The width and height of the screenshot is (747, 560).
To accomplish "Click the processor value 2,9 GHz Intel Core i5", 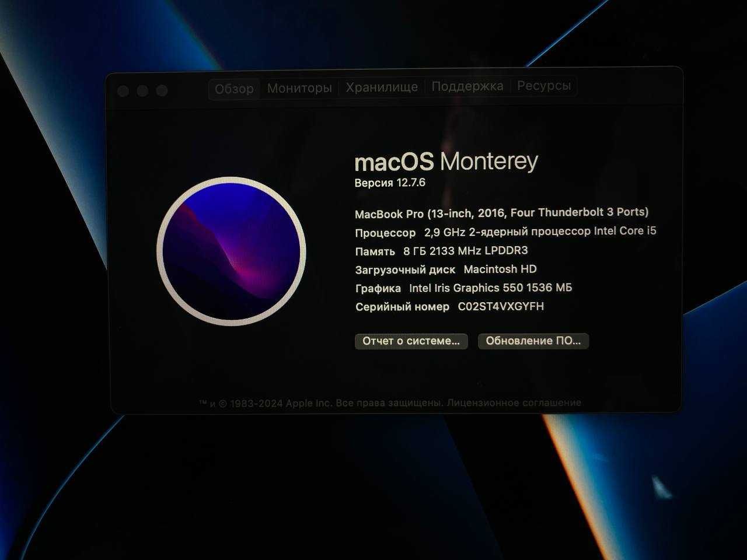I will (540, 232).
